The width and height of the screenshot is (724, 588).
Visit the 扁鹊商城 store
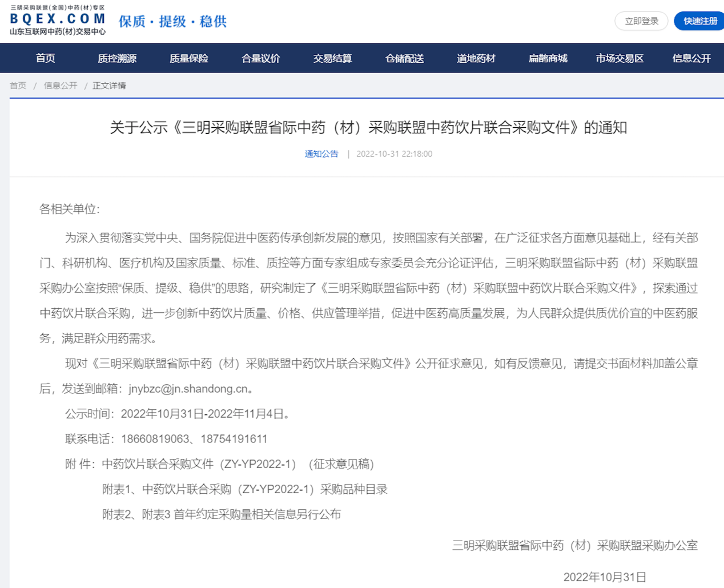click(548, 58)
